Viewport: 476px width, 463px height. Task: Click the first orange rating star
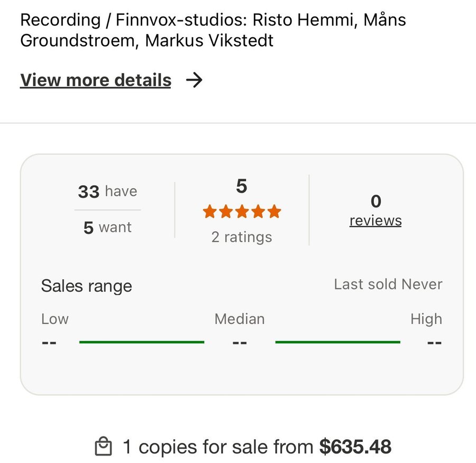[209, 212]
